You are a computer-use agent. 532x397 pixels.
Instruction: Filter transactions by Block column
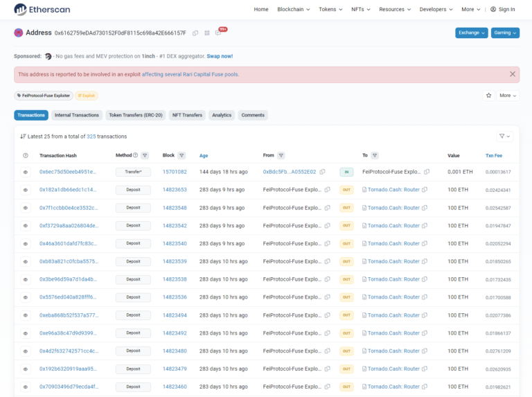point(181,156)
